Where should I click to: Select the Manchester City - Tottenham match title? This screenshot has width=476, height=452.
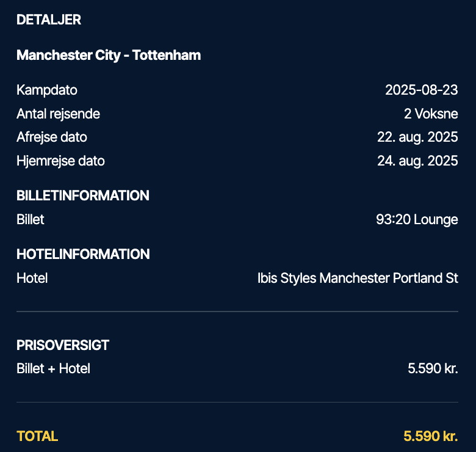point(109,56)
